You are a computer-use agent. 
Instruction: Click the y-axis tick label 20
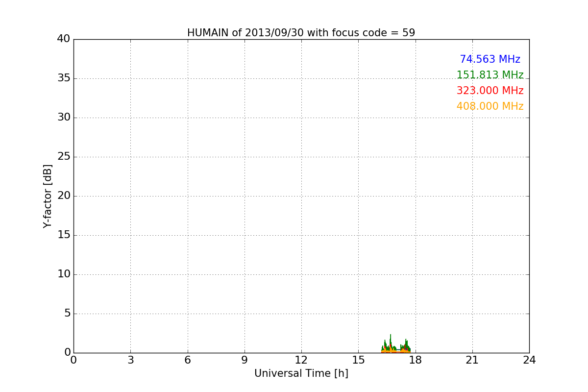[x=64, y=196]
